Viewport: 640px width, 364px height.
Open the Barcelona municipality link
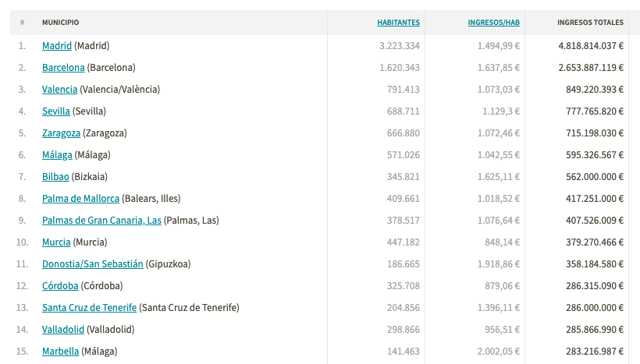point(63,68)
